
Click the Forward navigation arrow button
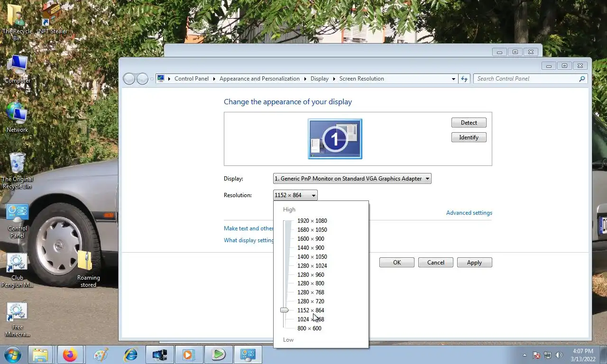coord(142,79)
